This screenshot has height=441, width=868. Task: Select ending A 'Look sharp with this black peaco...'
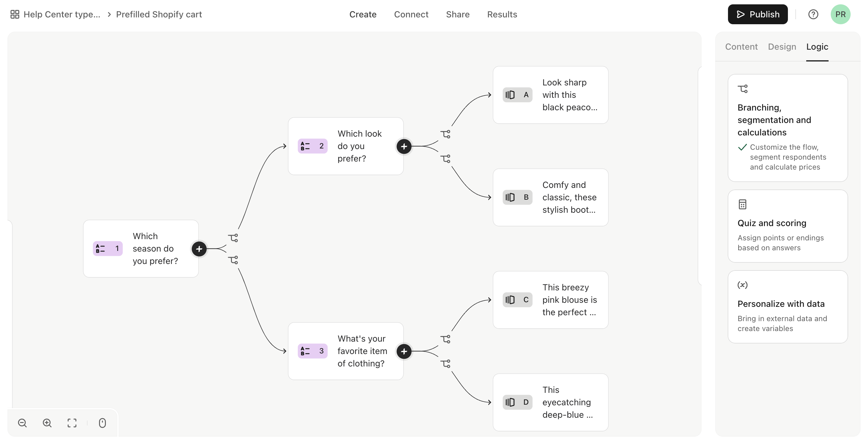coord(551,95)
